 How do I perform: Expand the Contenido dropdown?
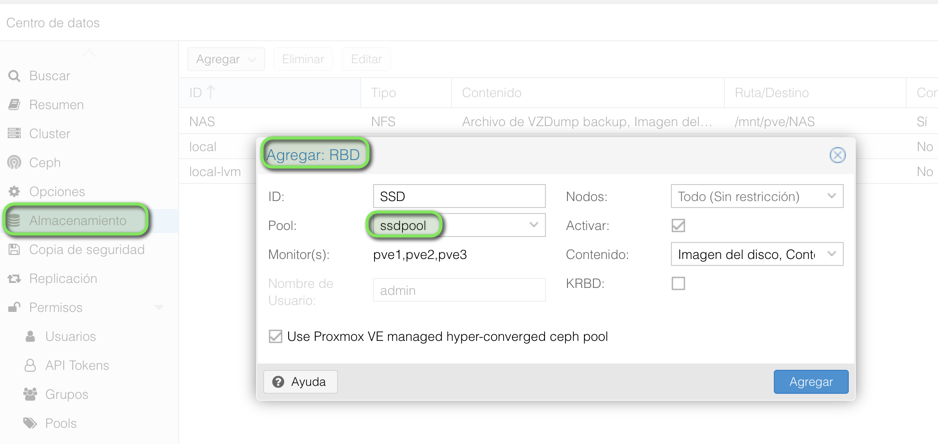pos(831,255)
